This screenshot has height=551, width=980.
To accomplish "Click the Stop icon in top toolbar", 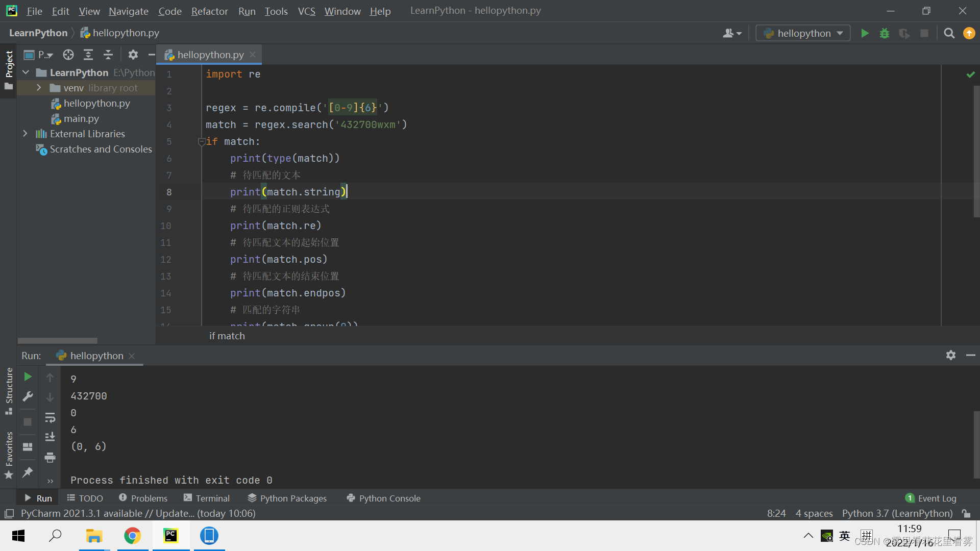I will tap(924, 33).
